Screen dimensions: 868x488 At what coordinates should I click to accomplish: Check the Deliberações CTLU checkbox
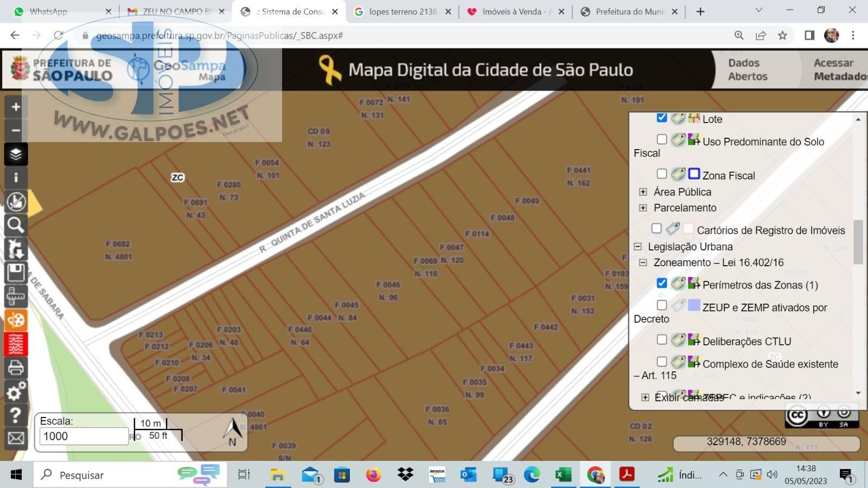pos(661,339)
